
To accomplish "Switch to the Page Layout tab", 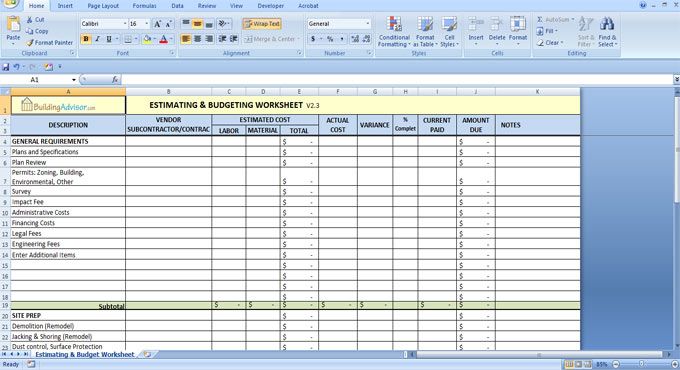I will coord(103,6).
